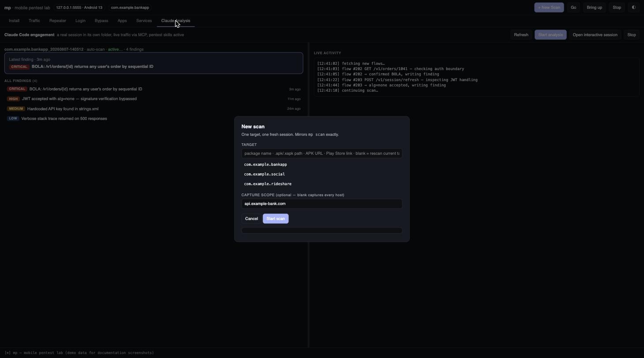The height and width of the screenshot is (358, 644).
Task: Click the 'alg=none accepted' log line
Action: coord(382,85)
